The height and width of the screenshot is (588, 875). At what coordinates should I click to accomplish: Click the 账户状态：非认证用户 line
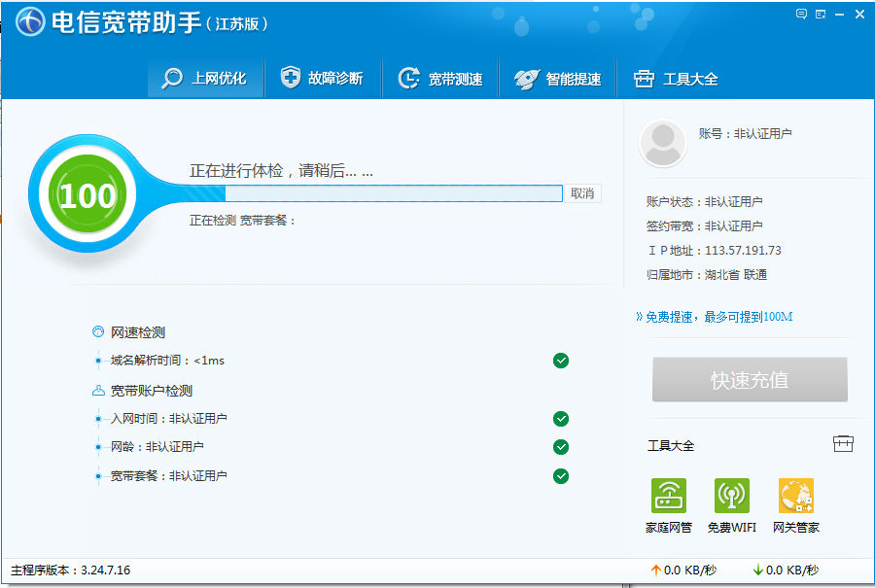[704, 202]
